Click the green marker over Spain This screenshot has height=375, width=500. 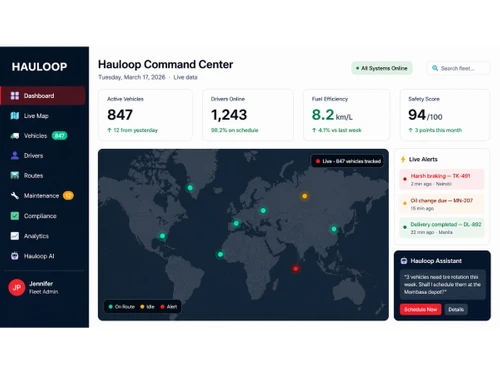tap(236, 223)
